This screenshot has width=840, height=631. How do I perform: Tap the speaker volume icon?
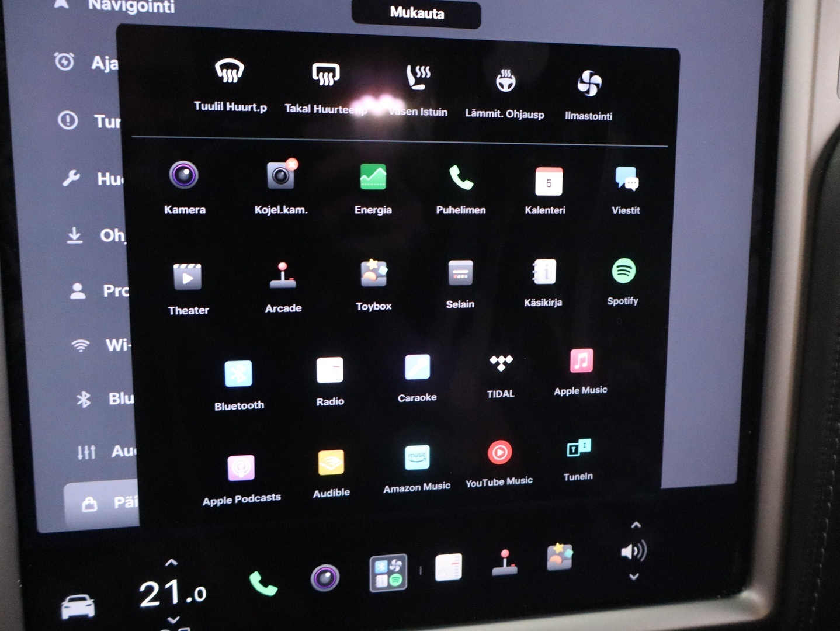click(x=634, y=551)
